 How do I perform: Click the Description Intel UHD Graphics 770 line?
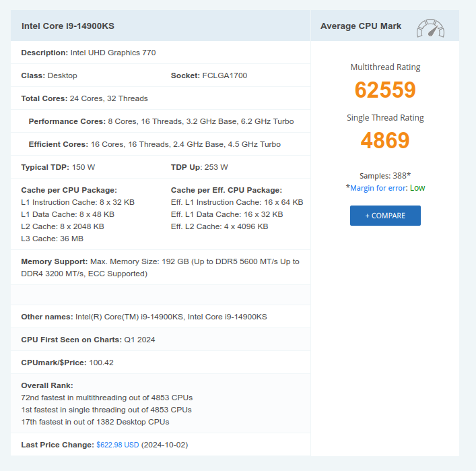[x=88, y=53]
